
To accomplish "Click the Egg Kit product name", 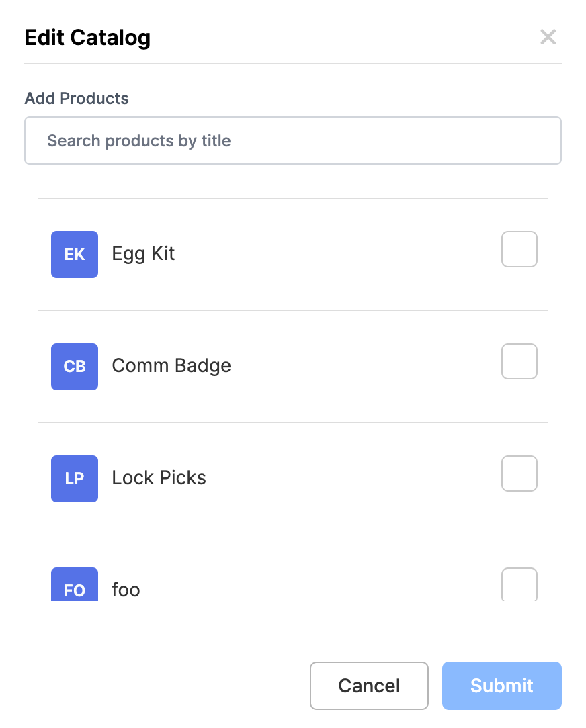I will coord(143,254).
